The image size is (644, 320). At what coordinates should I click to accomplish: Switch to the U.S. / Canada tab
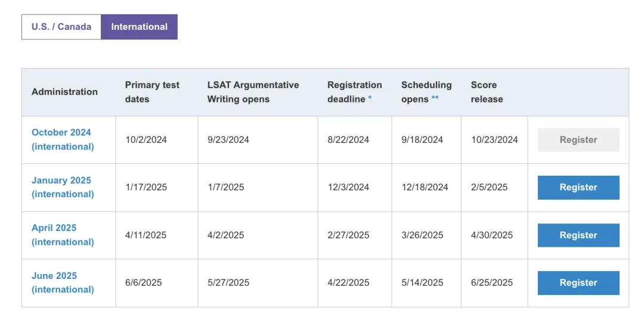point(61,27)
